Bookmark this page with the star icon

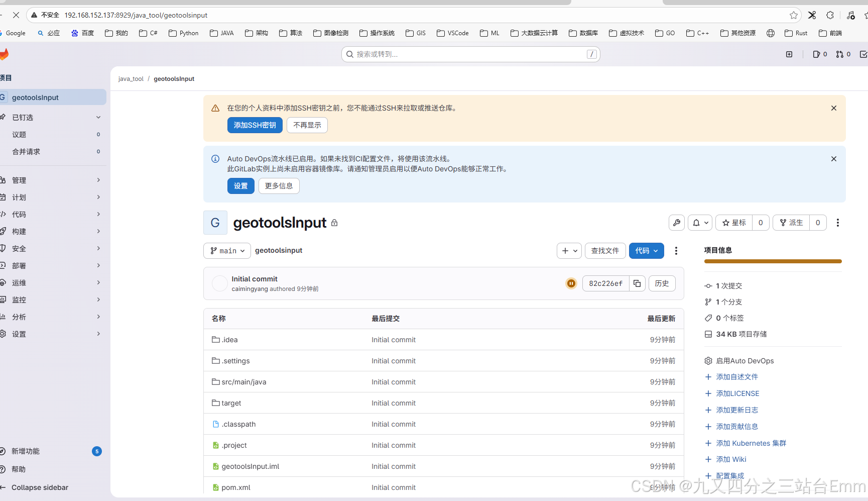(794, 15)
